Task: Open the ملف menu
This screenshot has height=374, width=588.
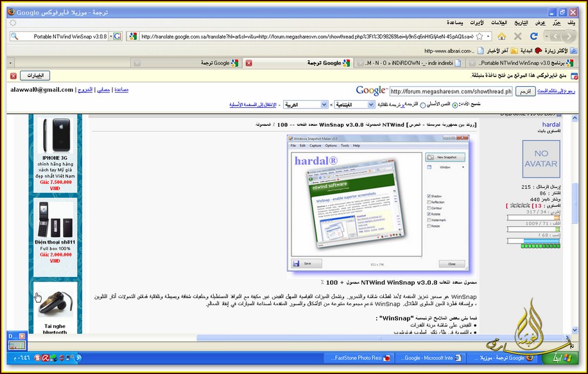Action: (571, 22)
